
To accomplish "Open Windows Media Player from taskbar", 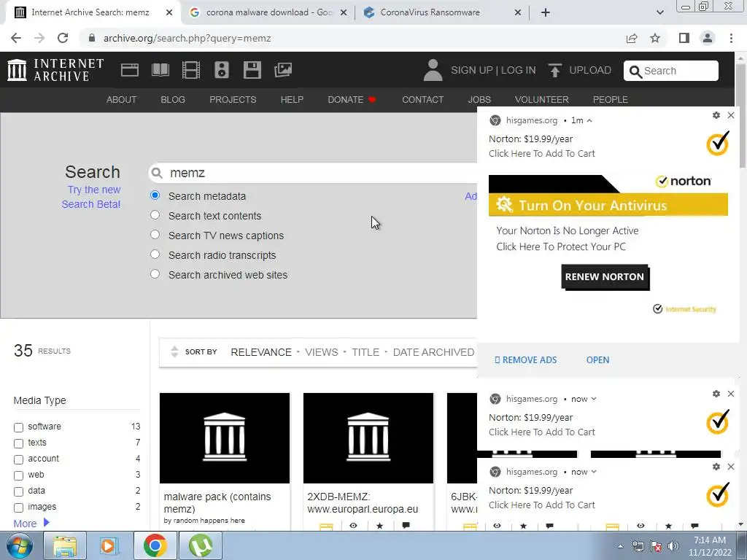I will coord(109,545).
